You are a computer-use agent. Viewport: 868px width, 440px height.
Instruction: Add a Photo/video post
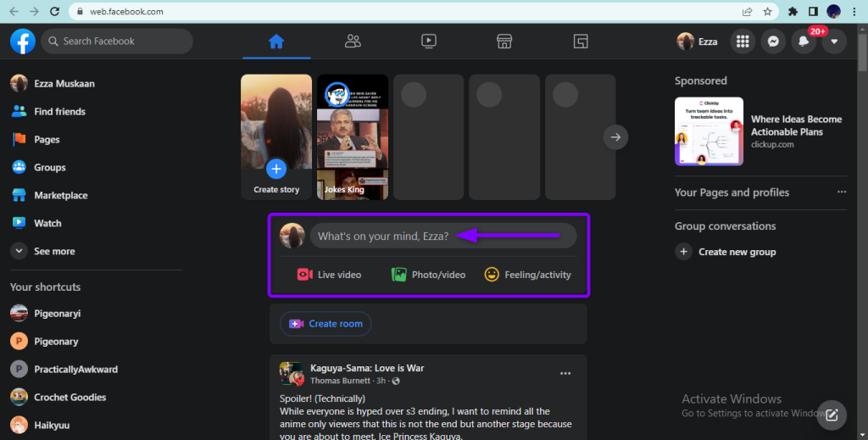point(428,275)
